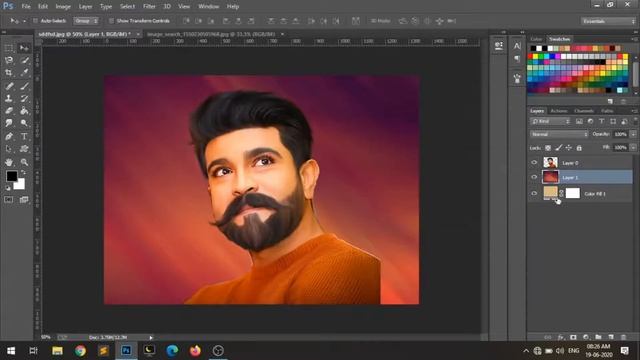Open the File menu
Image resolution: width=640 pixels, height=360 pixels.
click(x=26, y=7)
